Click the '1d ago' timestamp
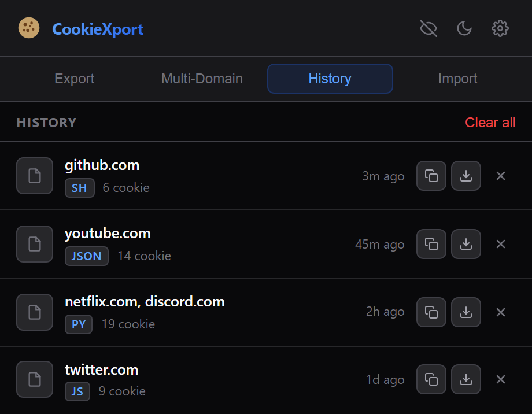 click(x=385, y=380)
